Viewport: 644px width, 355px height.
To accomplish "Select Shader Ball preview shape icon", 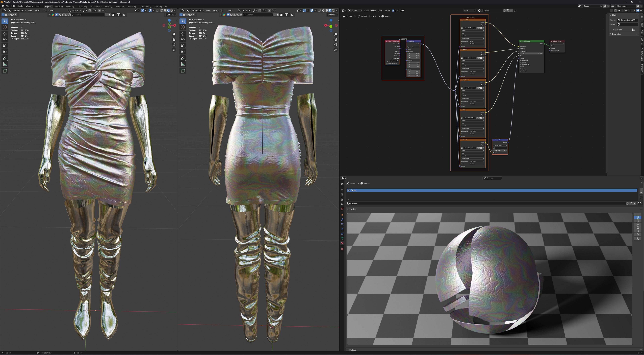I will click(x=638, y=227).
